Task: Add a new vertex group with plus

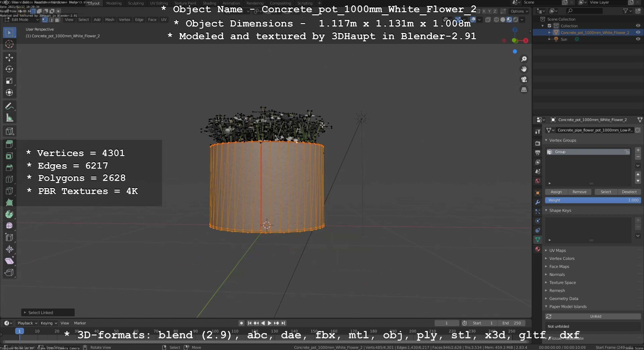Action: pyautogui.click(x=638, y=150)
